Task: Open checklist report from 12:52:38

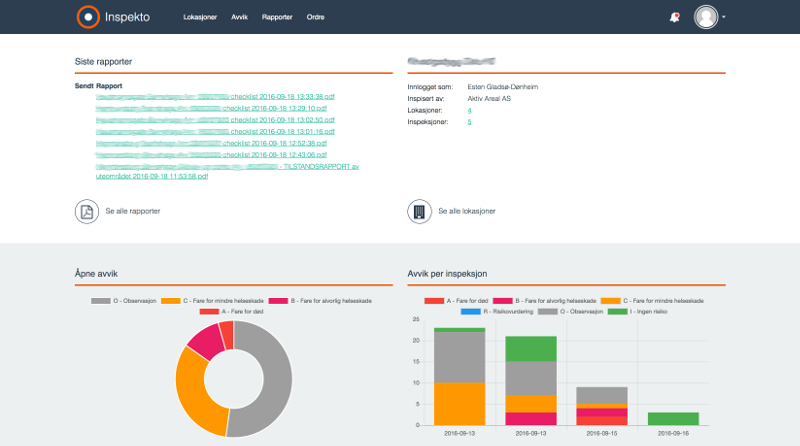Action: click(211, 143)
